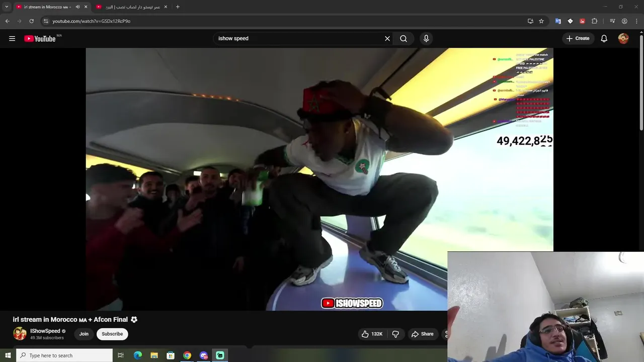
Task: Reload the current page
Action: [31, 21]
